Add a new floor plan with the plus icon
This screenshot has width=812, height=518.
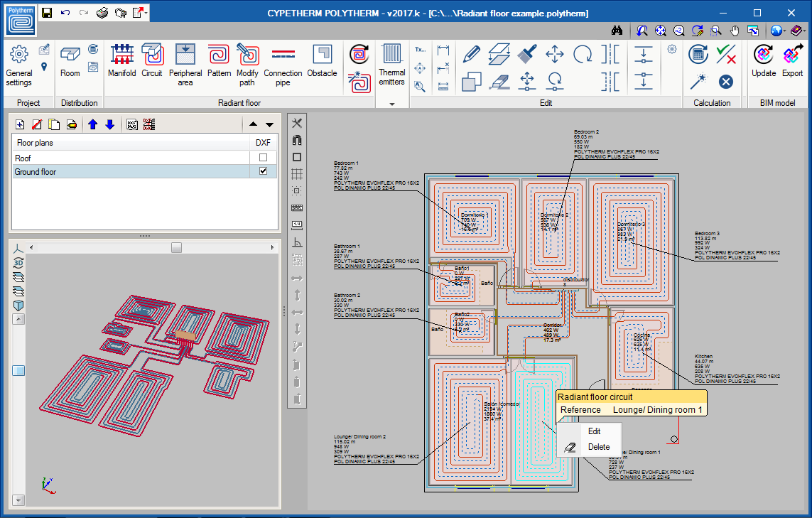tap(19, 124)
